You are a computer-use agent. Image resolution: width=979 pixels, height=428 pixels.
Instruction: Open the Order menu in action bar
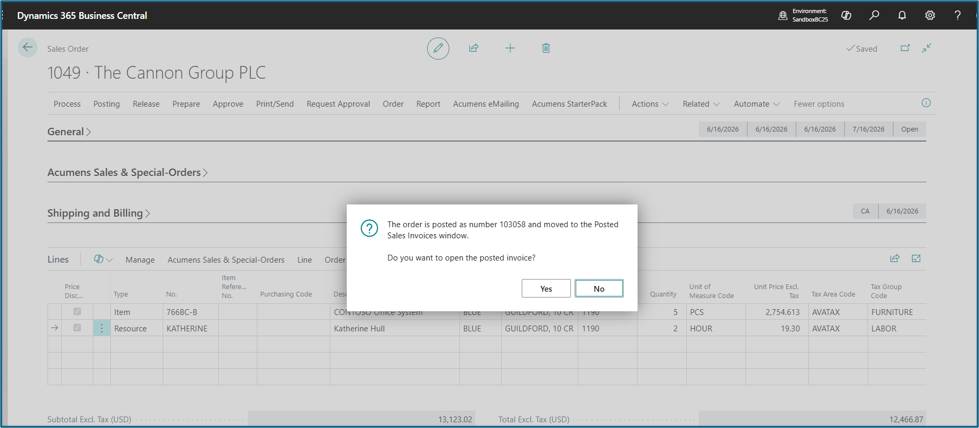click(x=393, y=104)
